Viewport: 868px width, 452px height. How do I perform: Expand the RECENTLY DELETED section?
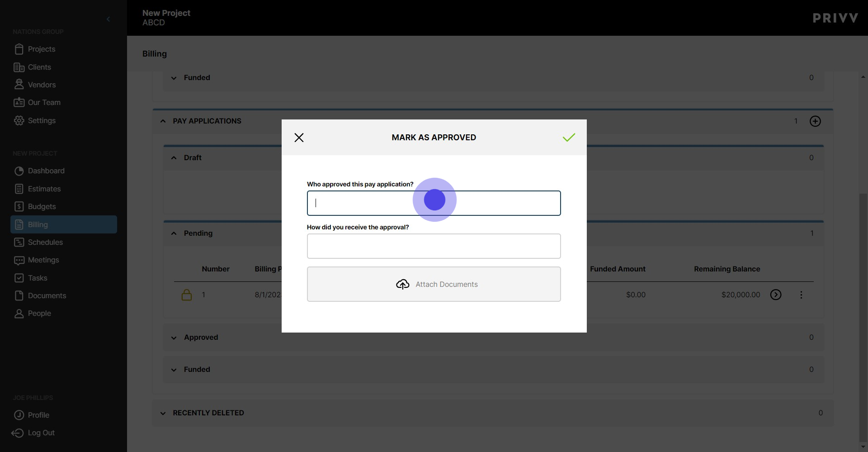(x=163, y=413)
